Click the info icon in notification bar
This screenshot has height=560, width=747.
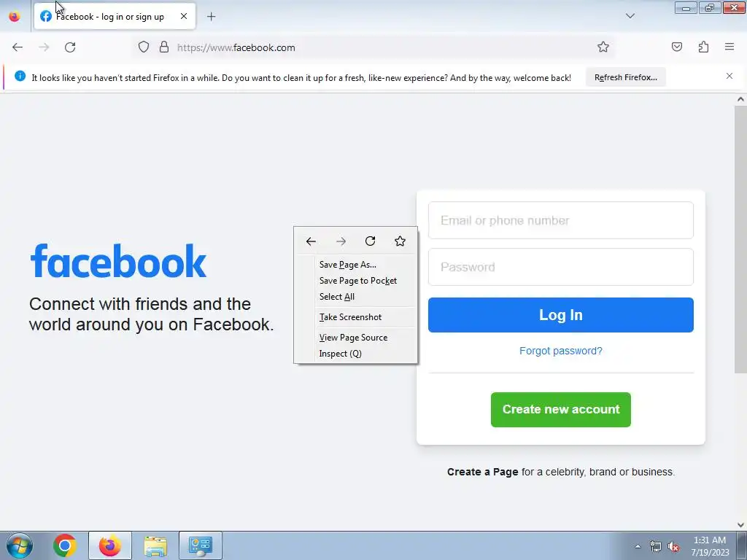click(x=20, y=76)
